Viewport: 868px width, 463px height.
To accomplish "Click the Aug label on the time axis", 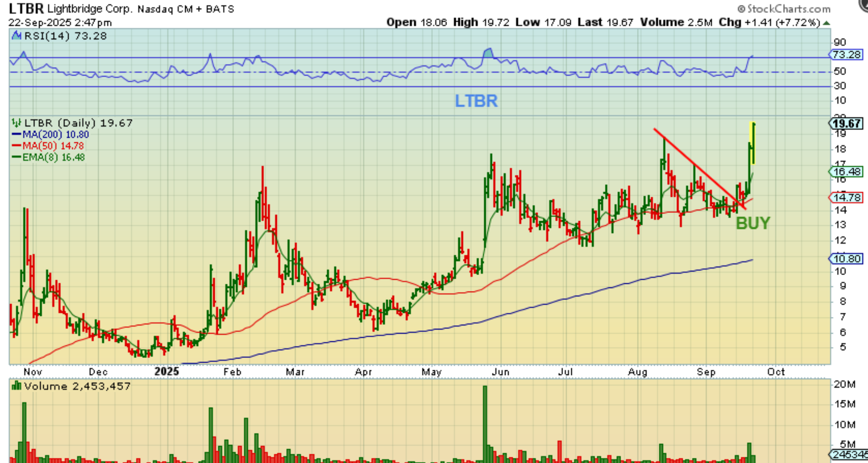I will 638,372.
